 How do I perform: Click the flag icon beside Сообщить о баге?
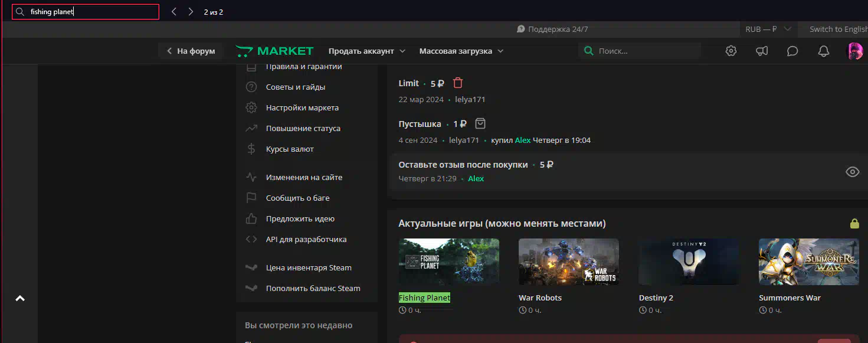(251, 198)
